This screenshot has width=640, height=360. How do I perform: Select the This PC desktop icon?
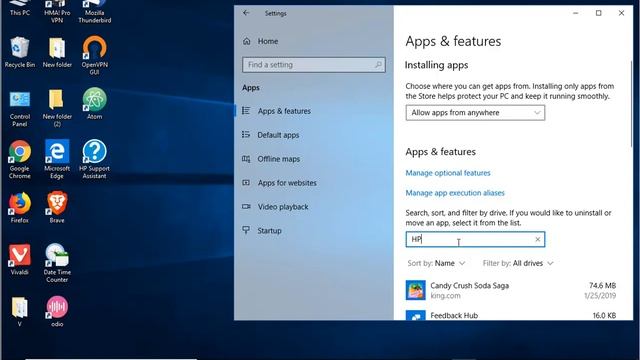click(20, 8)
